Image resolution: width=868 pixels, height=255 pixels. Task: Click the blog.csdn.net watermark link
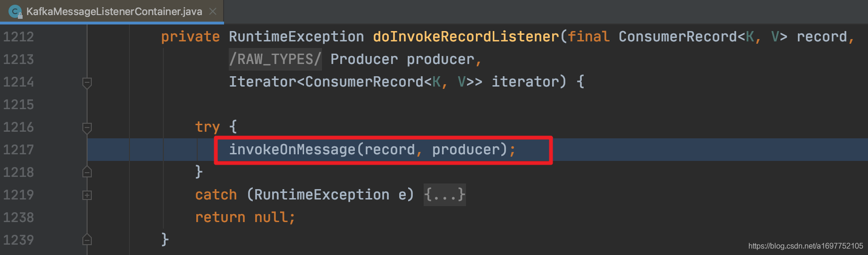(805, 246)
